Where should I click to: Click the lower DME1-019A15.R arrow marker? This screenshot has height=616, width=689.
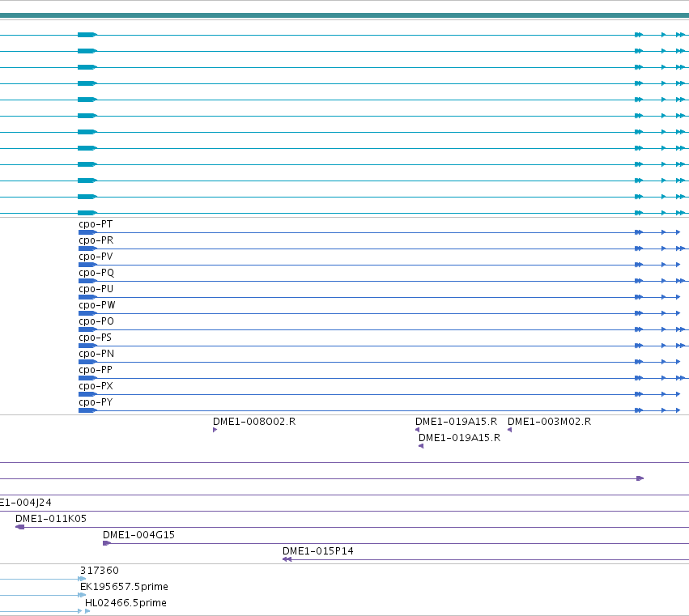click(421, 446)
